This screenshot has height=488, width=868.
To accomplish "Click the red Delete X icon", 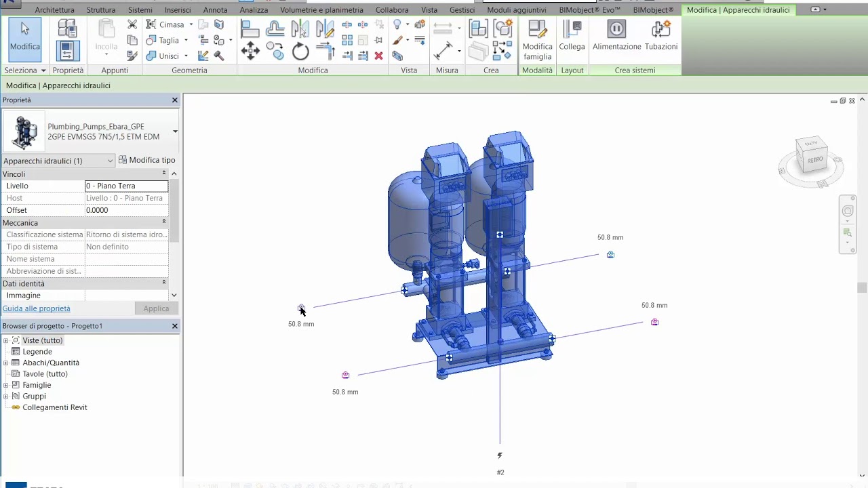I will point(378,56).
